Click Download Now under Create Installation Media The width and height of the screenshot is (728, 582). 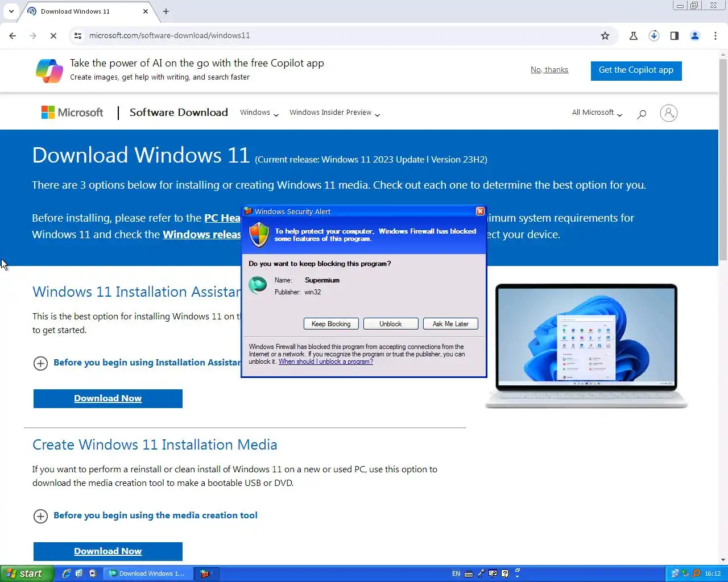108,551
